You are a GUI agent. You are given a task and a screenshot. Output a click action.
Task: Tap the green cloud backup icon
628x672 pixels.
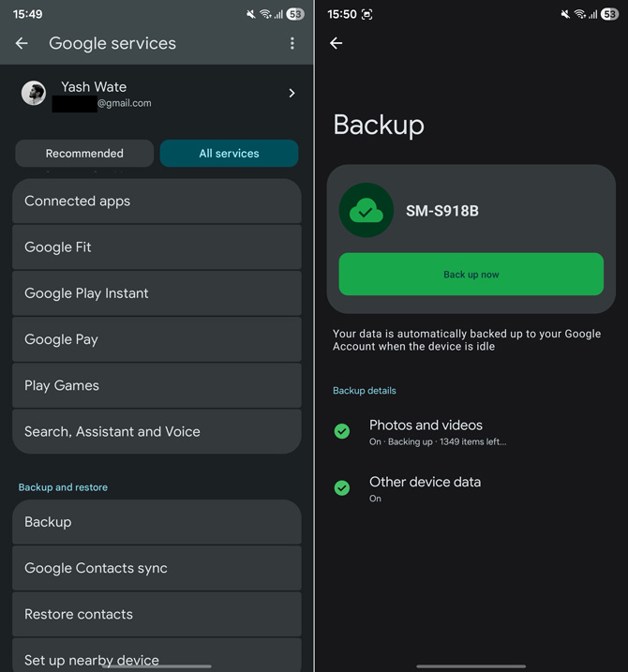point(366,211)
